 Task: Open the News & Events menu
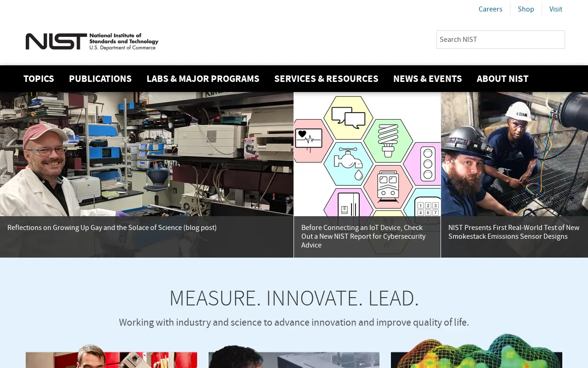(x=428, y=79)
